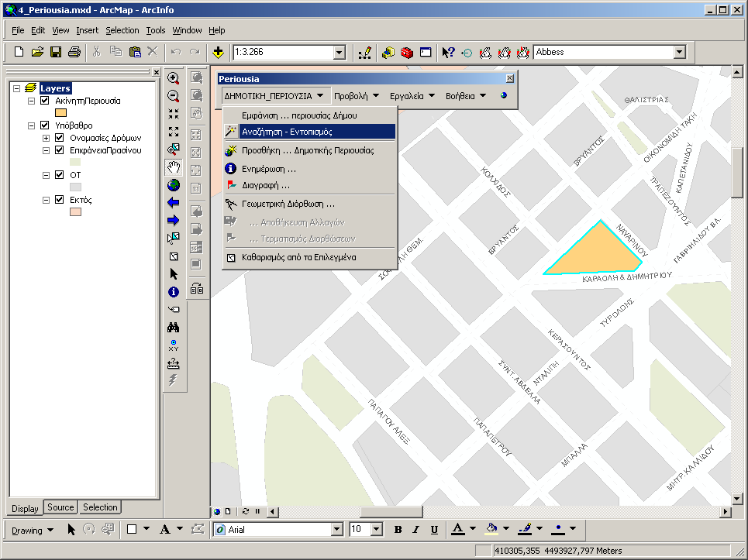Choose Προσθήκη … Δημοτικής Περιουσίας
Image resolution: width=748 pixels, height=560 pixels.
pos(309,150)
